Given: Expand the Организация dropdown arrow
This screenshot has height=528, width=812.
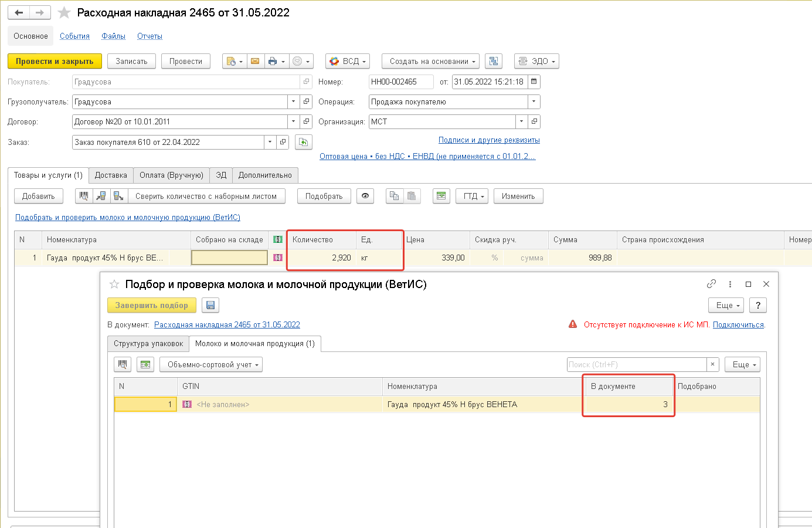Looking at the screenshot, I should pos(521,121).
